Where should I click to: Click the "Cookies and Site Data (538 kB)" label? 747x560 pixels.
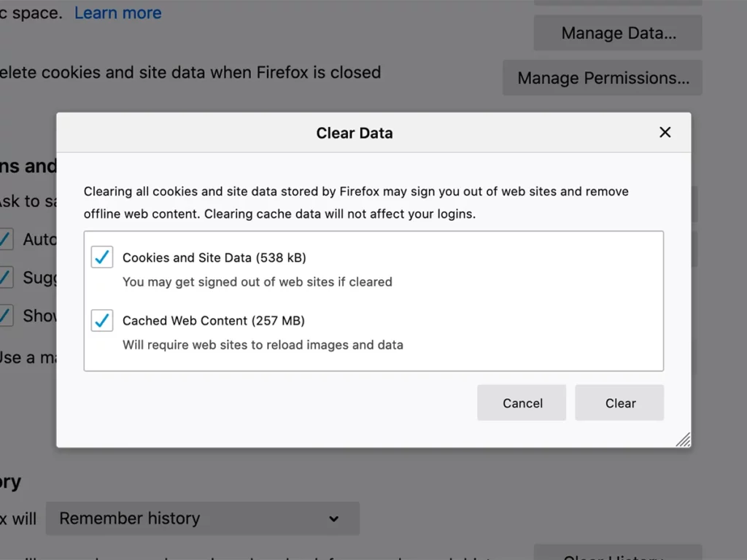click(214, 257)
